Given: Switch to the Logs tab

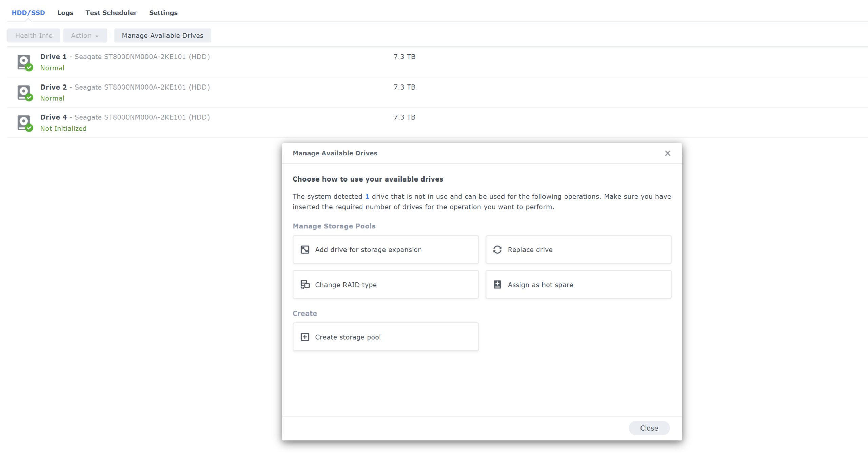Looking at the screenshot, I should click(65, 13).
